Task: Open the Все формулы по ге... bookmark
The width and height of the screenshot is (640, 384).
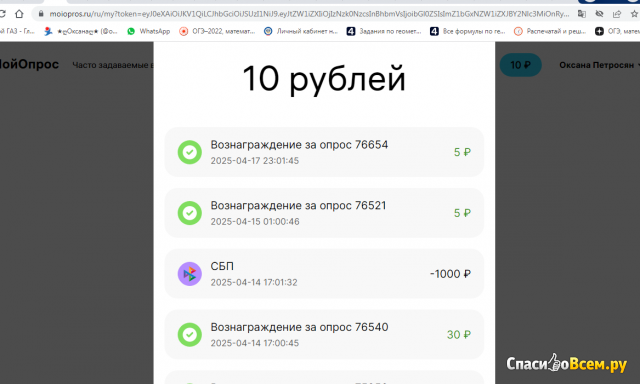Action: click(x=468, y=31)
